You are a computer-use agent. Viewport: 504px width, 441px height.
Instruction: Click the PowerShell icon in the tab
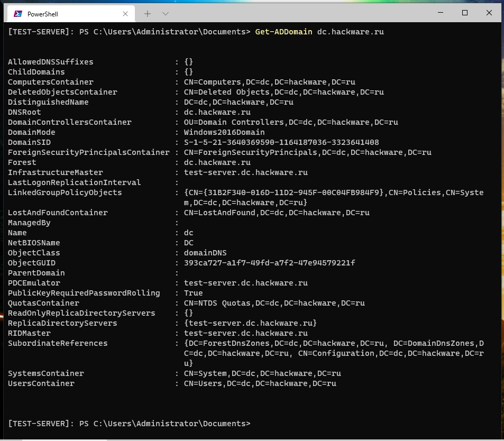point(18,13)
